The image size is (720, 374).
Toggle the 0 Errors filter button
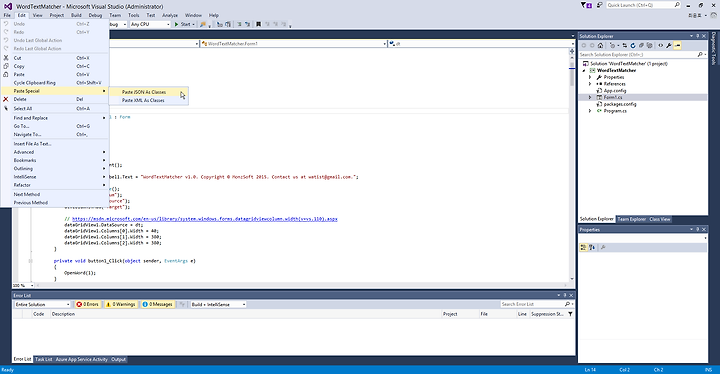pyautogui.click(x=87, y=304)
